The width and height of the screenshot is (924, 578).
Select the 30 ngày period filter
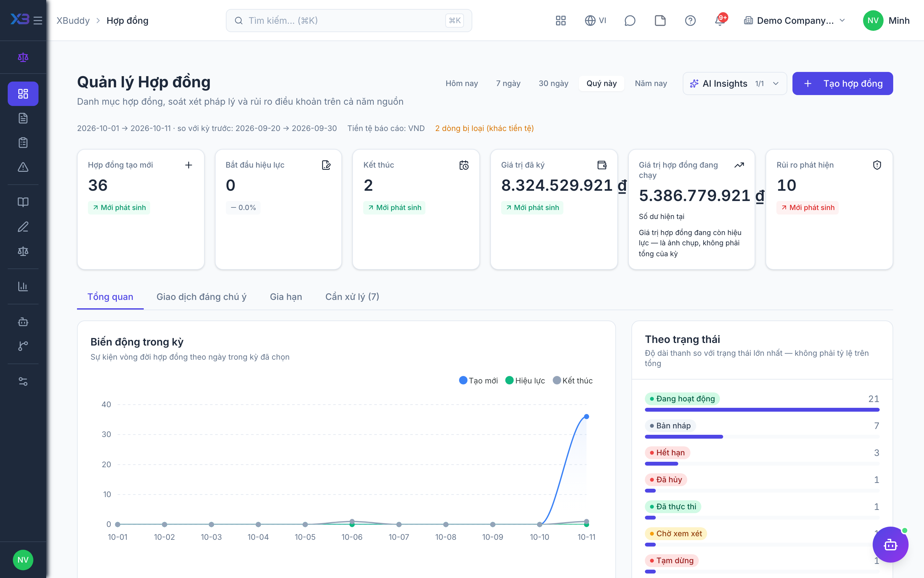[553, 83]
